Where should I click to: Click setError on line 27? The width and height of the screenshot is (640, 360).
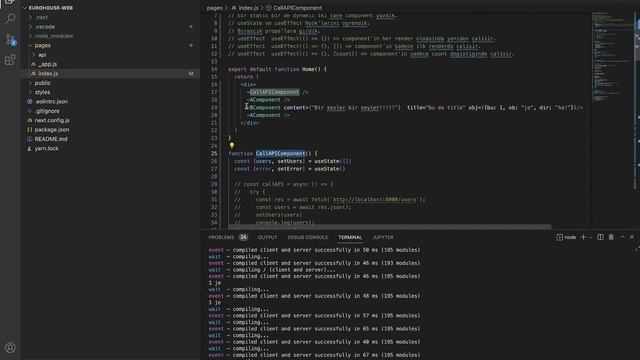click(289, 169)
